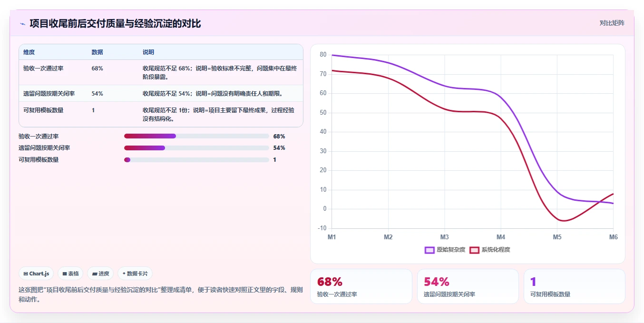Click the 收尾规范不足 68% description cell
This screenshot has height=323, width=644.
pyautogui.click(x=221, y=72)
